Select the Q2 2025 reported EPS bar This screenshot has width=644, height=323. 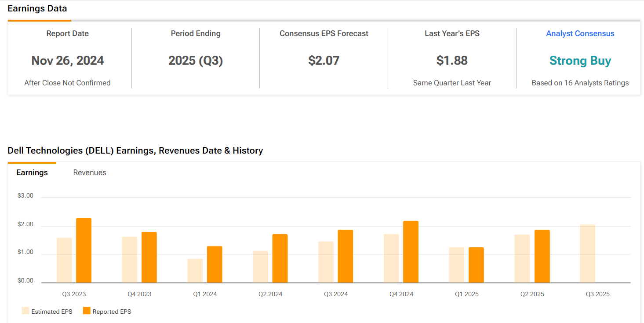(542, 256)
